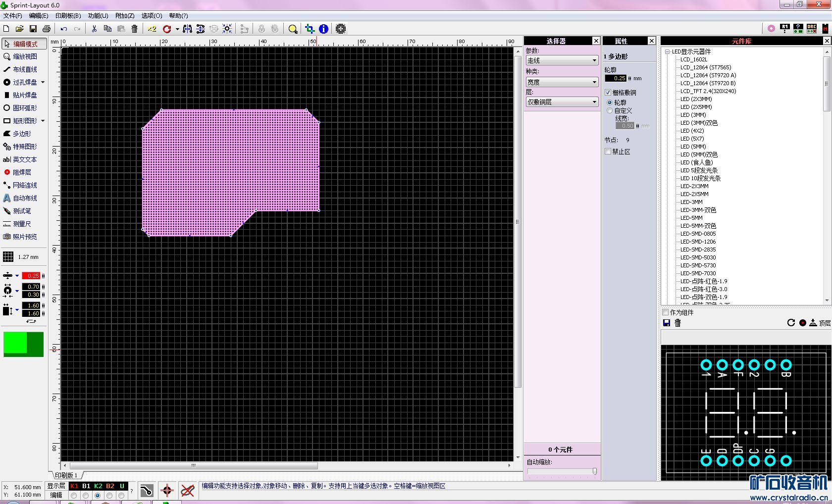Open the 文件(F) menu
Screen dimensions: 832x504
point(12,16)
